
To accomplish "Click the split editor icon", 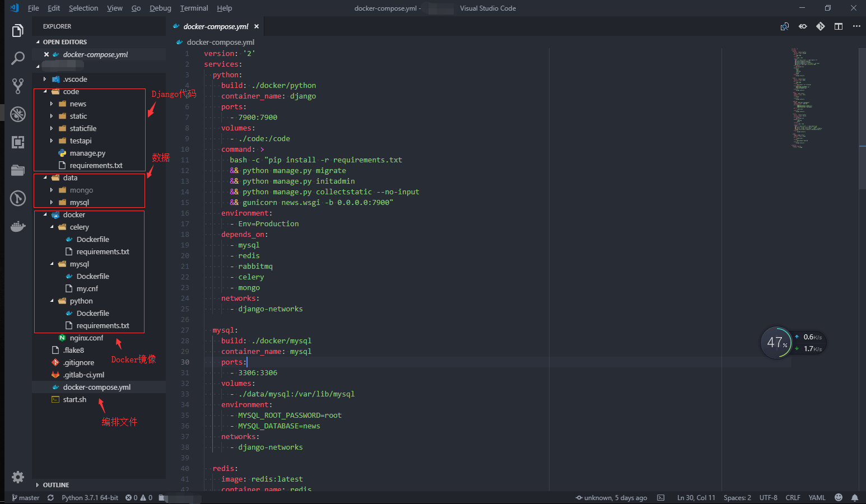I will point(838,26).
